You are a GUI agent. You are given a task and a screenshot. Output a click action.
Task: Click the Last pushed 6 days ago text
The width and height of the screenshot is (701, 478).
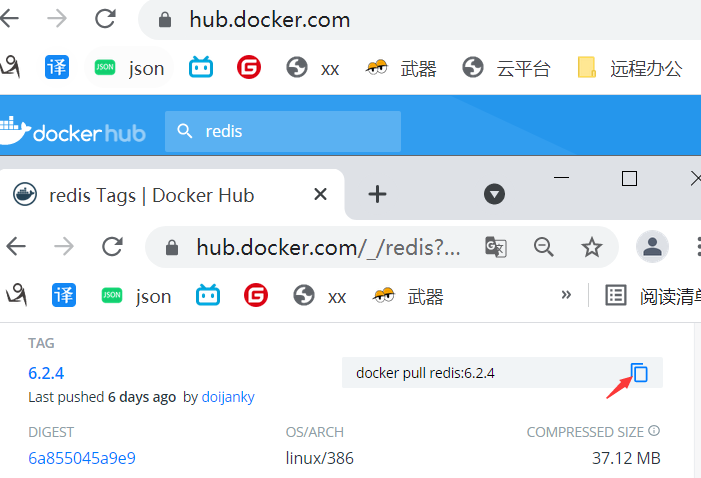tap(102, 397)
